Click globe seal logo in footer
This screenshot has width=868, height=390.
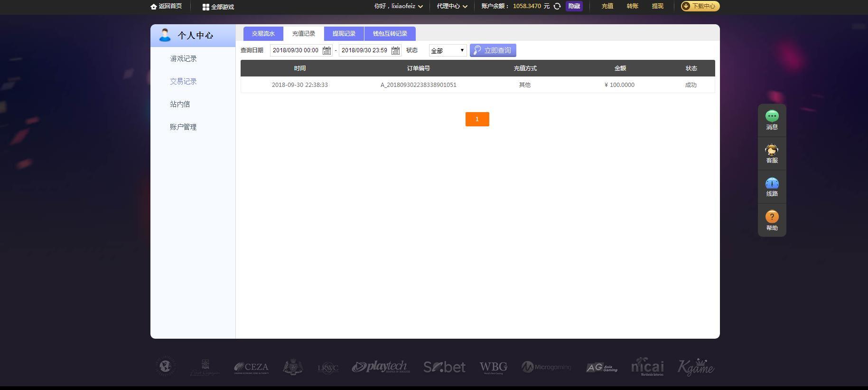pyautogui.click(x=166, y=366)
